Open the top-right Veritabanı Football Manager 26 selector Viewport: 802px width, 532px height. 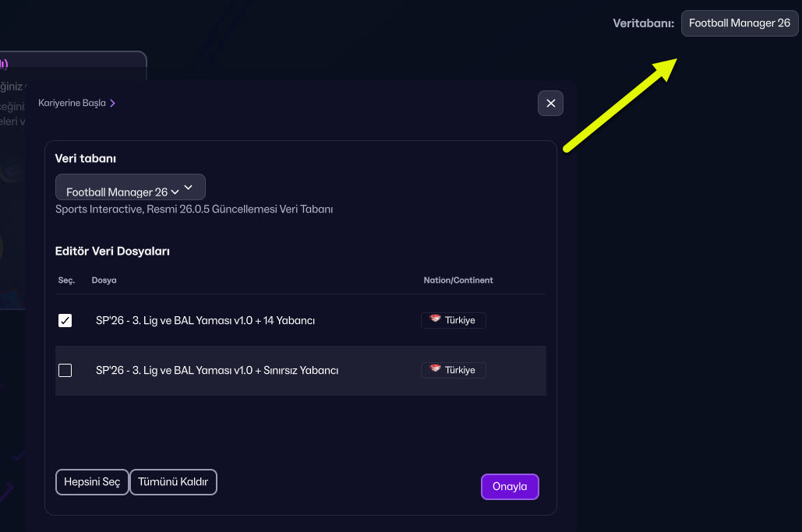click(739, 23)
